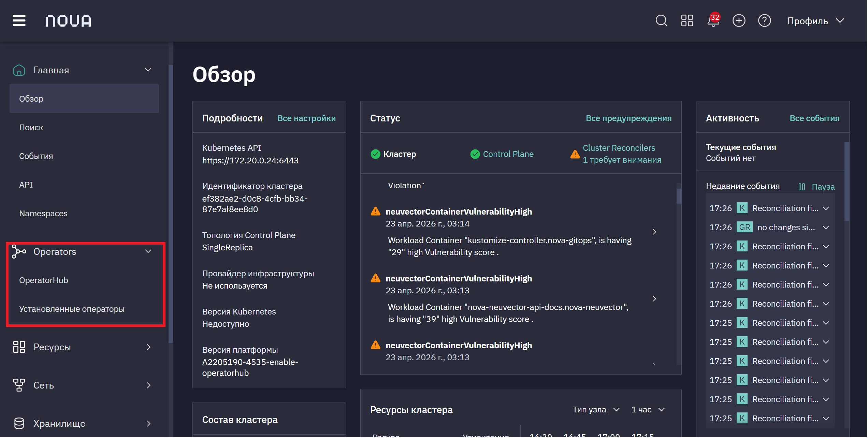
Task: Click the status alerts list scrollbar
Action: coord(679,196)
